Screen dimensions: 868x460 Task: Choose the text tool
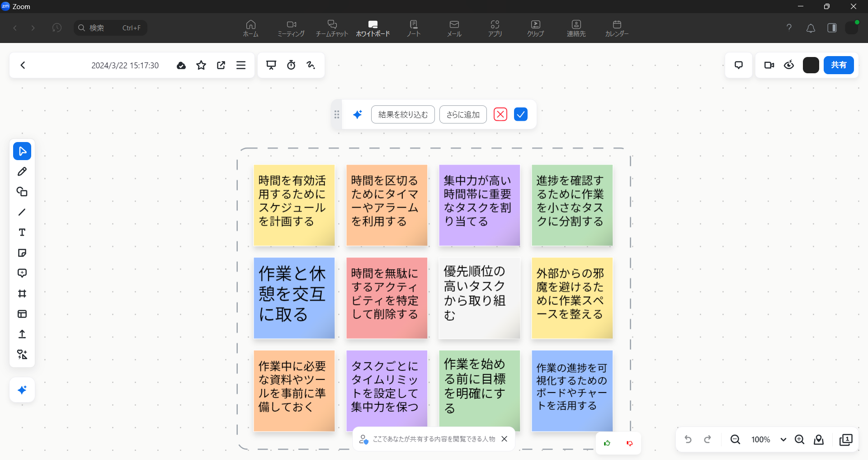22,232
